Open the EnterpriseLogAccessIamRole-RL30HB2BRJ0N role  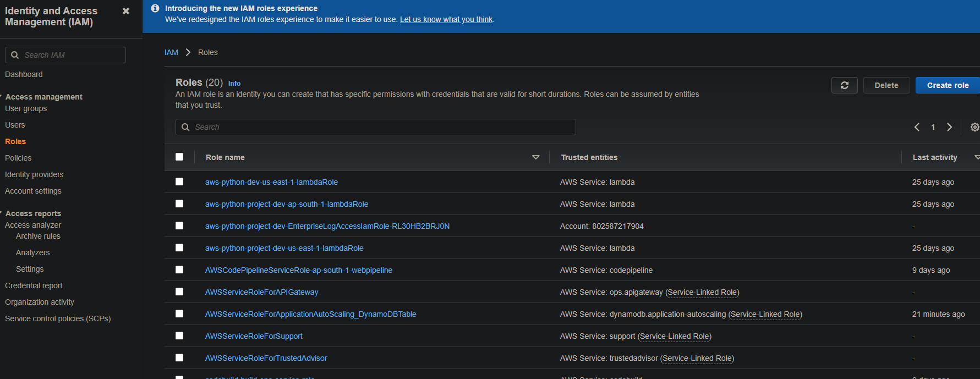click(x=327, y=226)
